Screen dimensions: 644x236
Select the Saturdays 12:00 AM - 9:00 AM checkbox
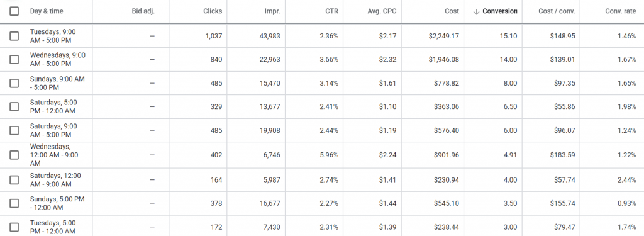(14, 179)
